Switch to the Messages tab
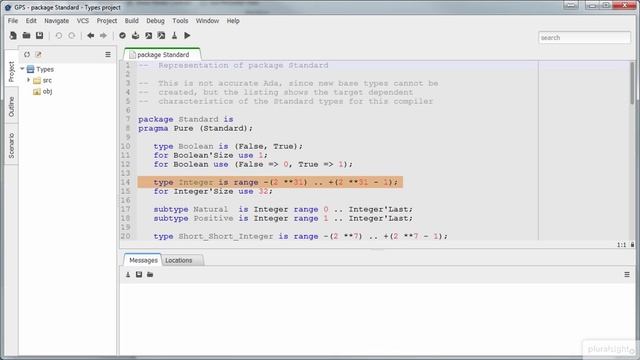640x360 pixels. point(143,260)
